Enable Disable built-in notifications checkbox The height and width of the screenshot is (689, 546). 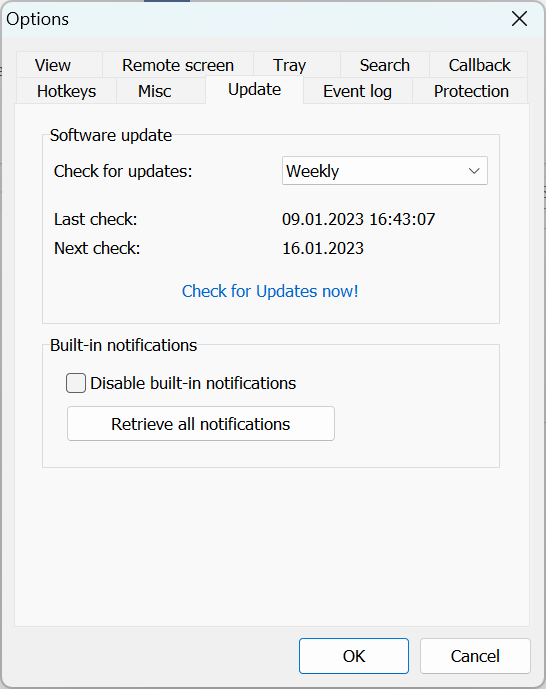76,383
